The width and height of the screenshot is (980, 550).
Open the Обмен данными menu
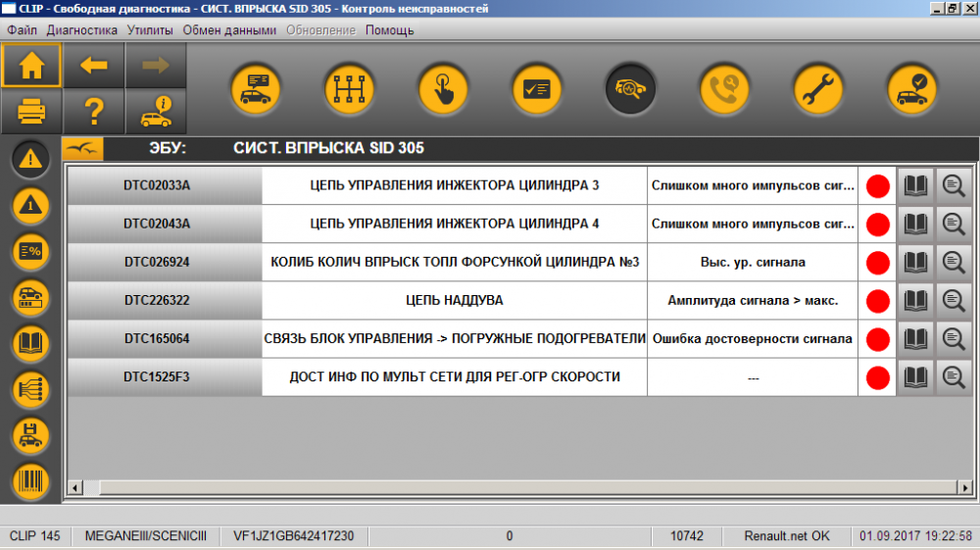click(x=229, y=30)
